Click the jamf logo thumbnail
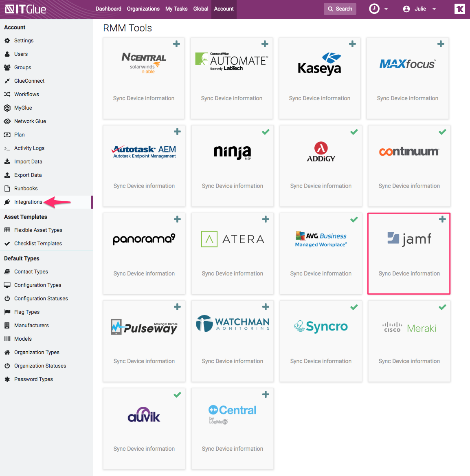The width and height of the screenshot is (470, 476). pos(409,239)
